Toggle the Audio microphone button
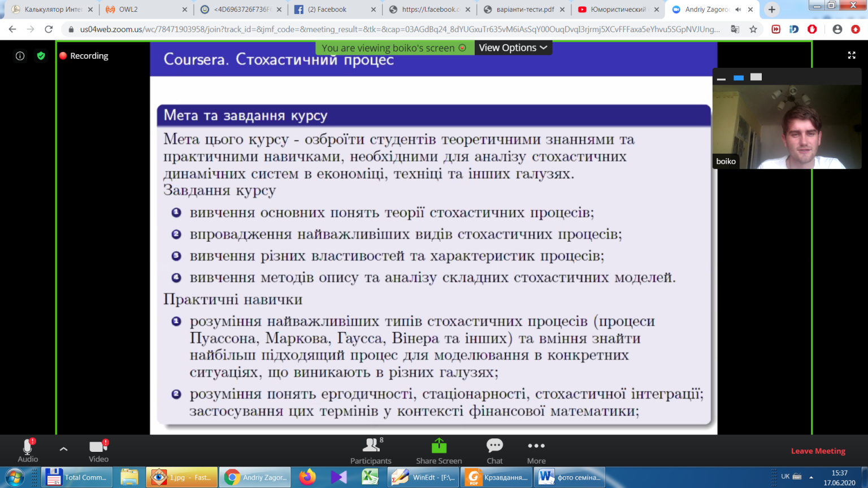The image size is (868, 488). [x=28, y=451]
